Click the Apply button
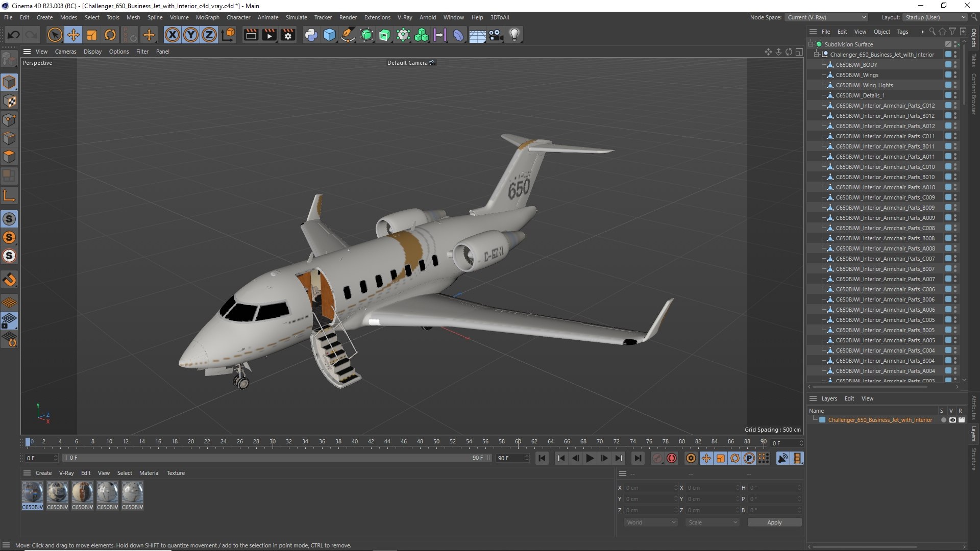The height and width of the screenshot is (551, 980). tap(774, 522)
